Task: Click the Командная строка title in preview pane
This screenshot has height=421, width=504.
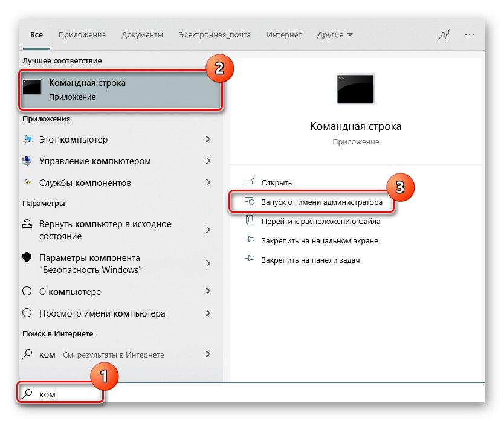Action: (x=355, y=126)
